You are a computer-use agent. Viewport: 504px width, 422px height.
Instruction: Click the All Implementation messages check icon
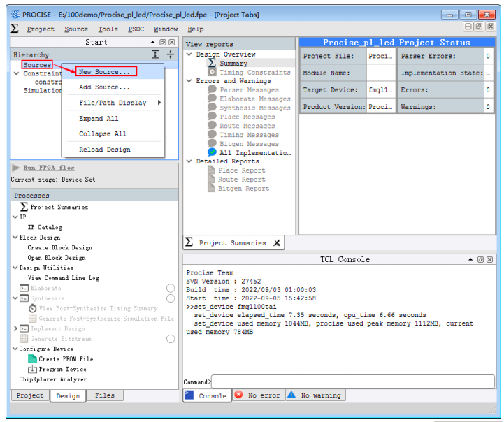click(212, 152)
